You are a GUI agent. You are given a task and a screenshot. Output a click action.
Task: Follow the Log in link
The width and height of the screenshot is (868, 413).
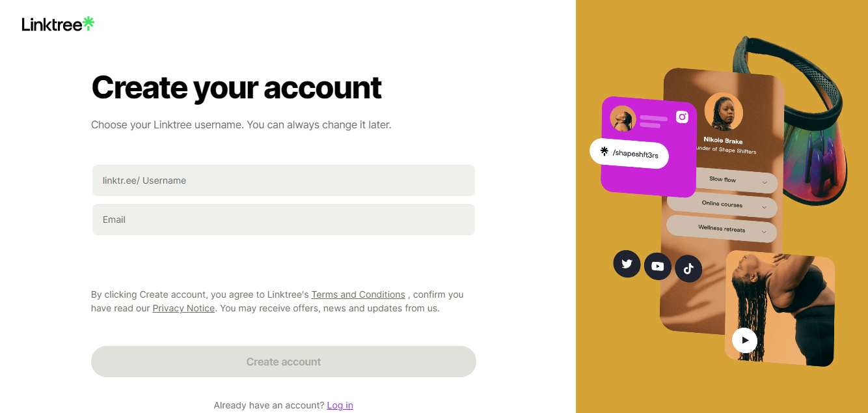point(340,405)
